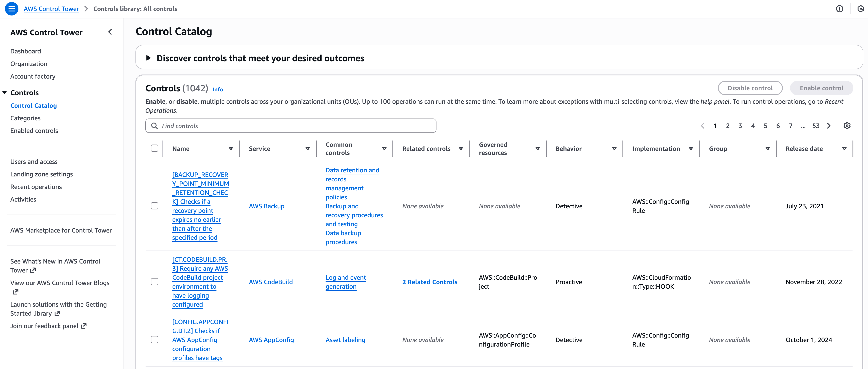The height and width of the screenshot is (369, 868).
Task: Open AWS CodeBuild service link
Action: 270,282
